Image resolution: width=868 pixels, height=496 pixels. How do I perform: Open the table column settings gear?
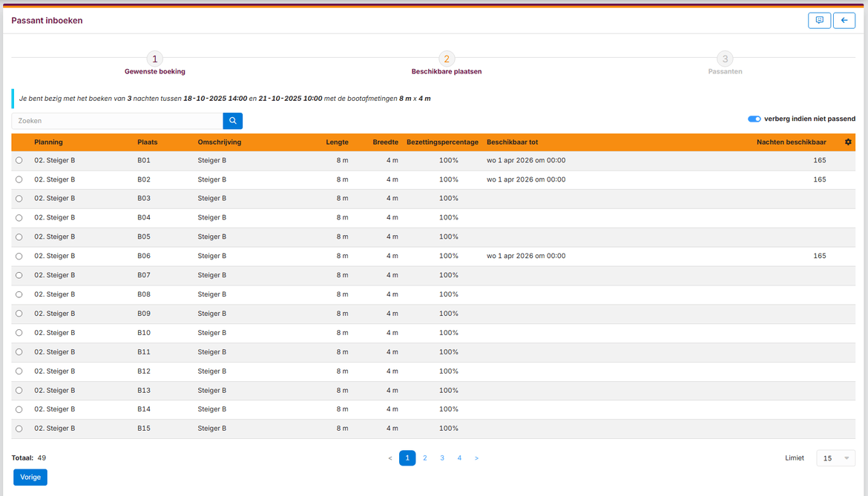pyautogui.click(x=848, y=142)
